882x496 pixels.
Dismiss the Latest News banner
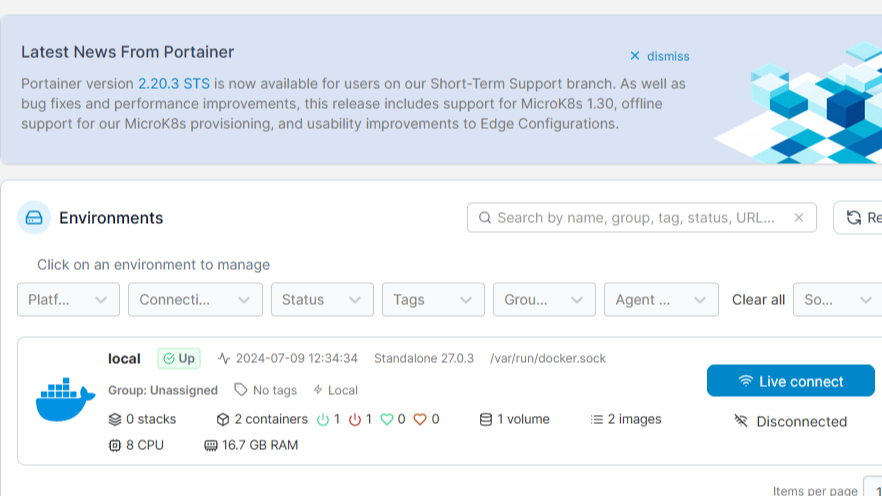coord(659,56)
